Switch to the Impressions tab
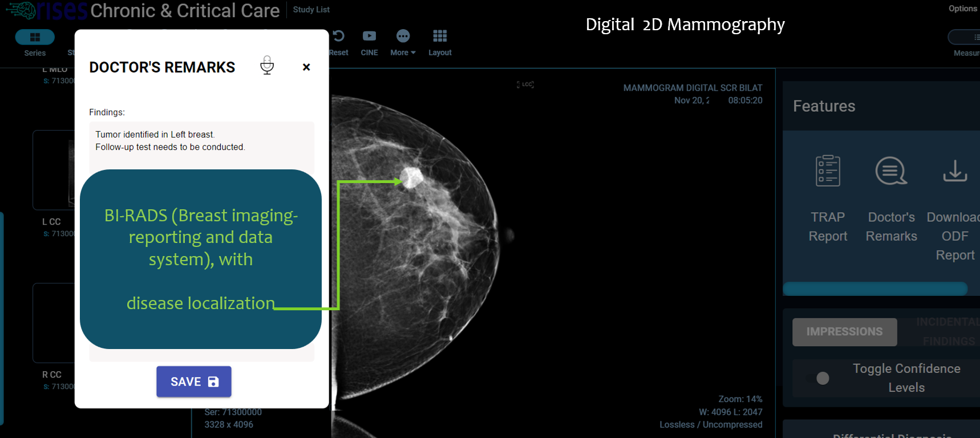 tap(844, 332)
